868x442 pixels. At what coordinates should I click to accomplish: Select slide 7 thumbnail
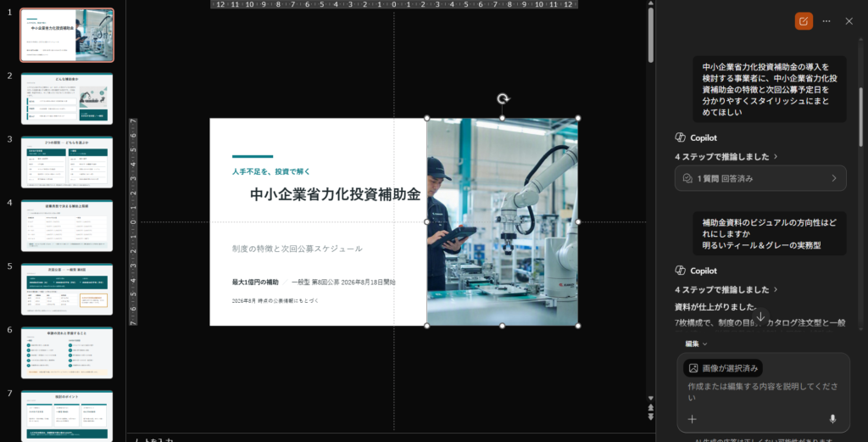coord(67,416)
